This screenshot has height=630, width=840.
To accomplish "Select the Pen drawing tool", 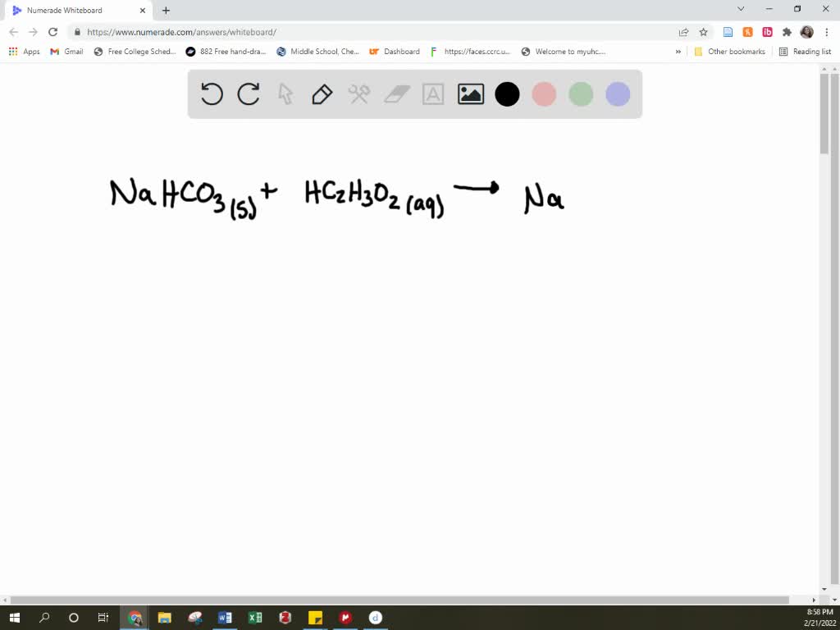I will (x=321, y=94).
